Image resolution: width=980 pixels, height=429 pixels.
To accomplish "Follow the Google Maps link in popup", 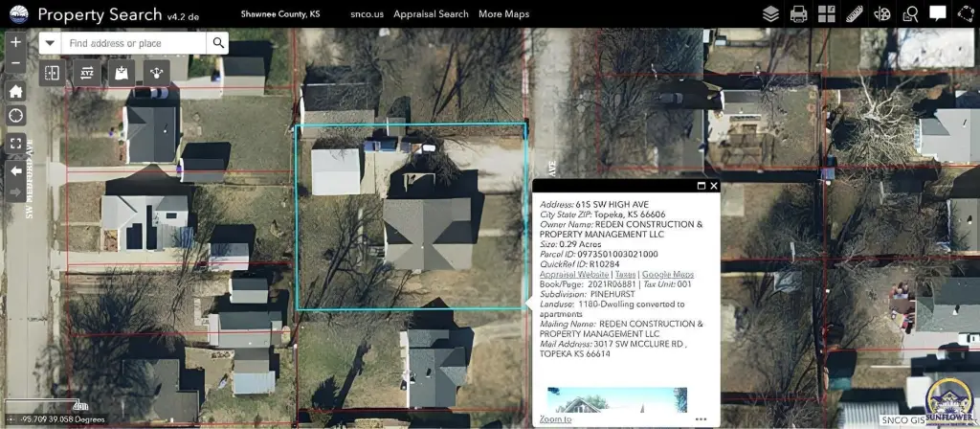I will [x=667, y=274].
